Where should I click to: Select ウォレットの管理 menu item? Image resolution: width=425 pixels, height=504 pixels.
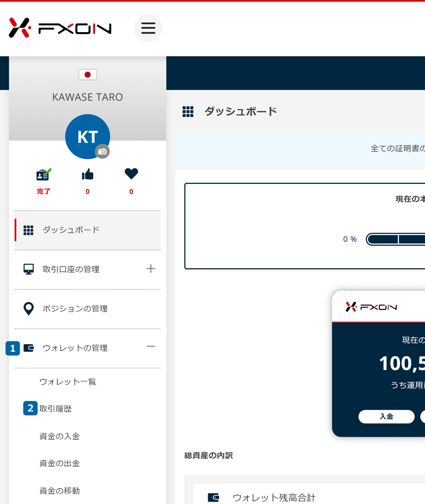coord(88,348)
